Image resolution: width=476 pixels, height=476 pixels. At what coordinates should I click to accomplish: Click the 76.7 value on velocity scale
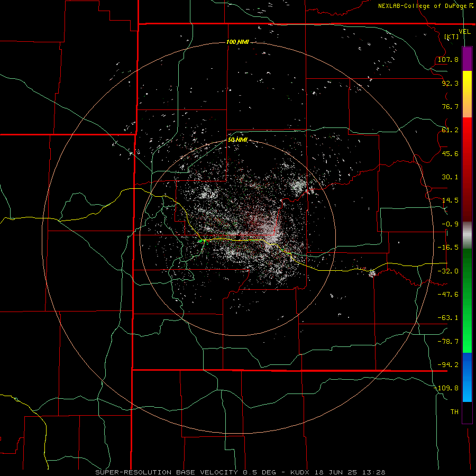click(450, 106)
